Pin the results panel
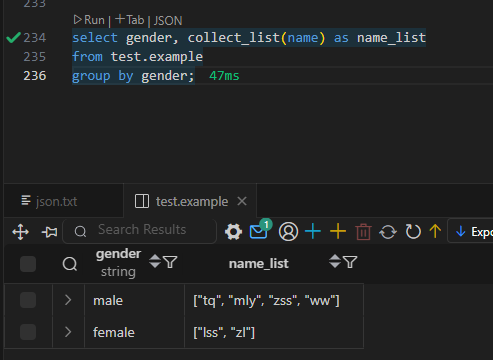Screen dimensions: 493x360 tap(49, 232)
